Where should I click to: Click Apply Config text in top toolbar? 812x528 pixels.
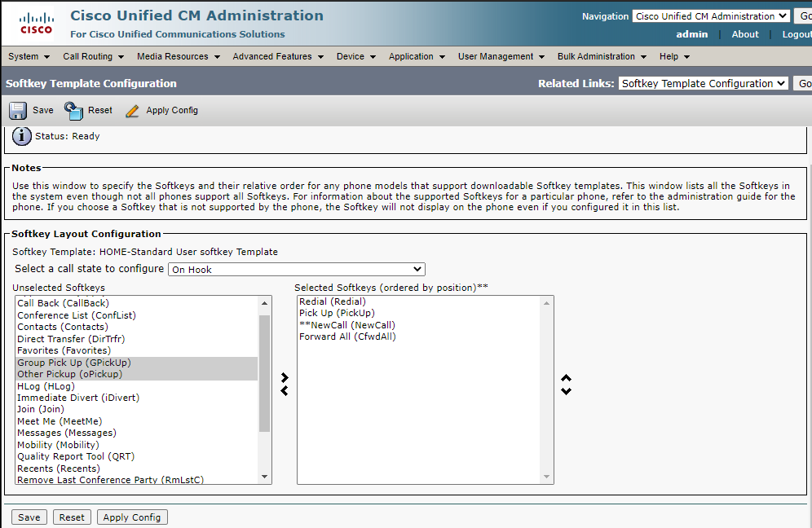tap(172, 110)
